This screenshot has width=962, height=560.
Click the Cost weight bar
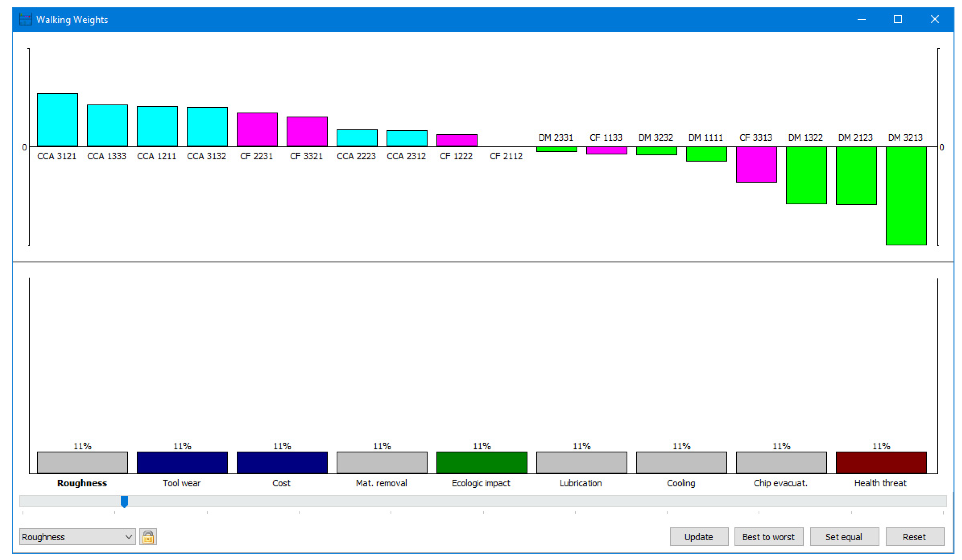(282, 462)
